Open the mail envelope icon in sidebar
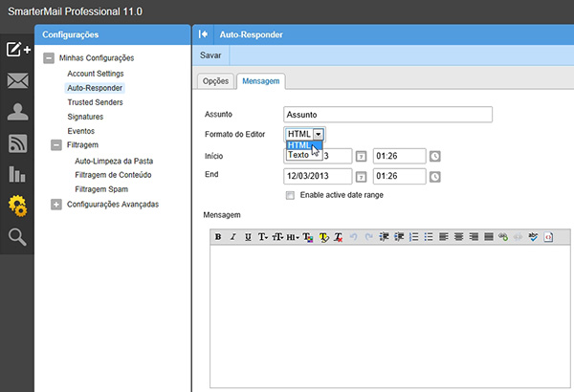The height and width of the screenshot is (392, 574). point(17,80)
